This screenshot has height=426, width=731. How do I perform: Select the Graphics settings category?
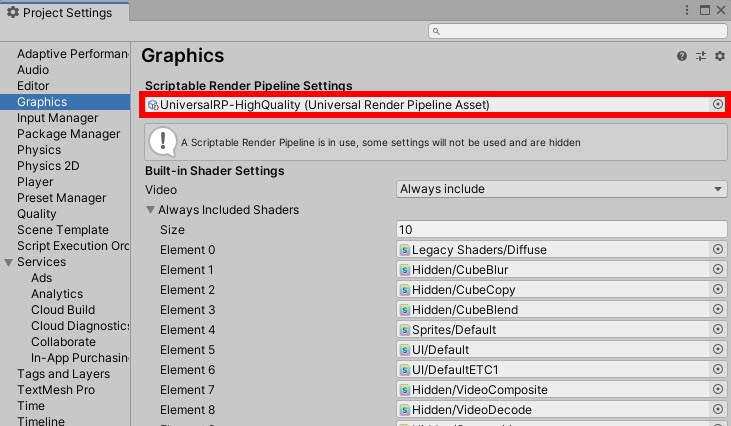click(x=65, y=102)
